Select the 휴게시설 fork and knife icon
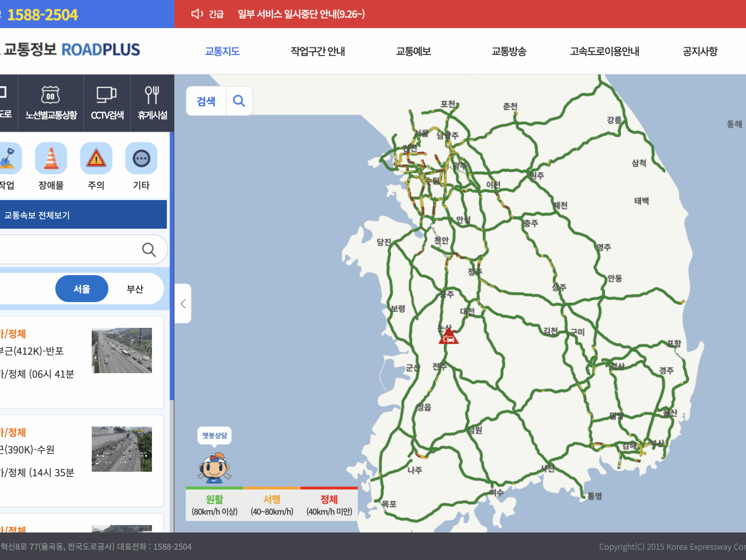Viewport: 746px width, 560px height. [x=152, y=95]
